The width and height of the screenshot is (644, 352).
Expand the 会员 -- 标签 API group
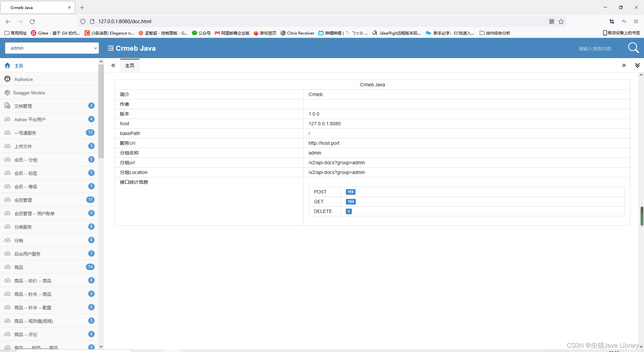click(x=49, y=173)
